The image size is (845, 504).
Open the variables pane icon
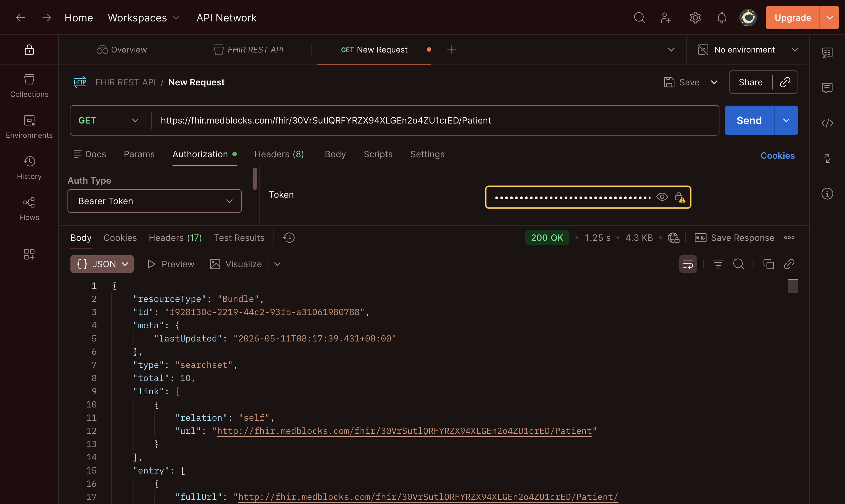[x=827, y=53]
